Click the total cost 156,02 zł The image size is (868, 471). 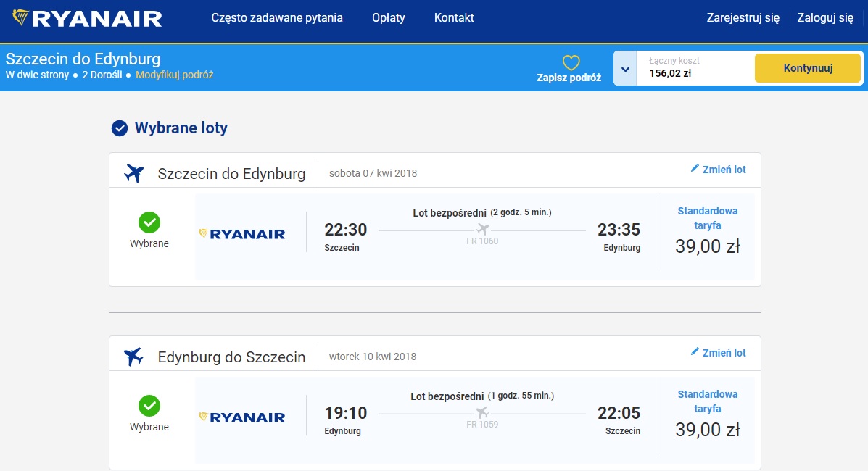[x=670, y=74]
